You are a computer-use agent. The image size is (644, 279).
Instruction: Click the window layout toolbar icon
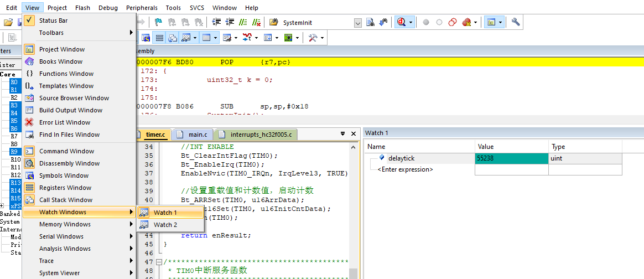pos(491,22)
